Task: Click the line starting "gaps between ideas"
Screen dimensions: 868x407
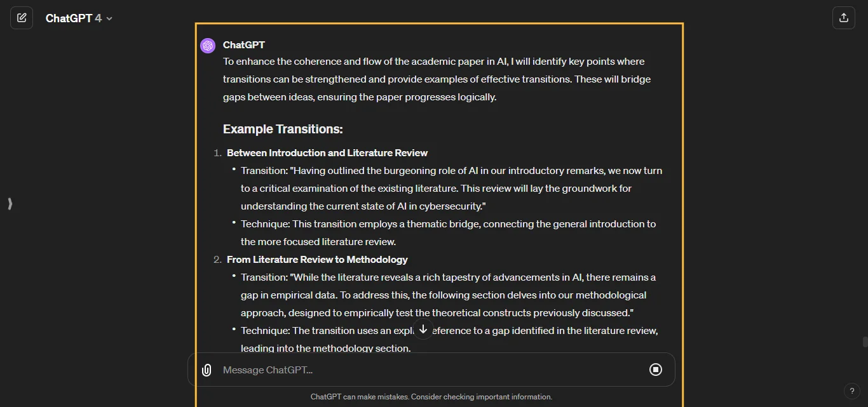Action: pyautogui.click(x=360, y=97)
